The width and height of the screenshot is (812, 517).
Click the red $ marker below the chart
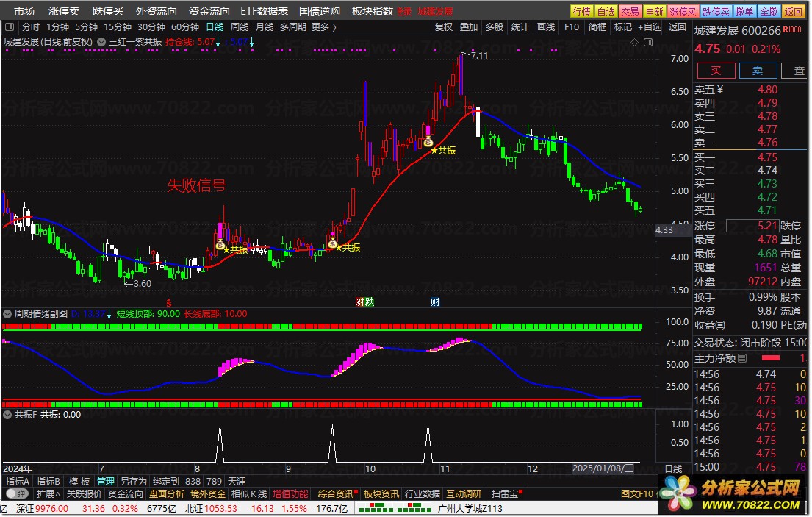coord(169,302)
